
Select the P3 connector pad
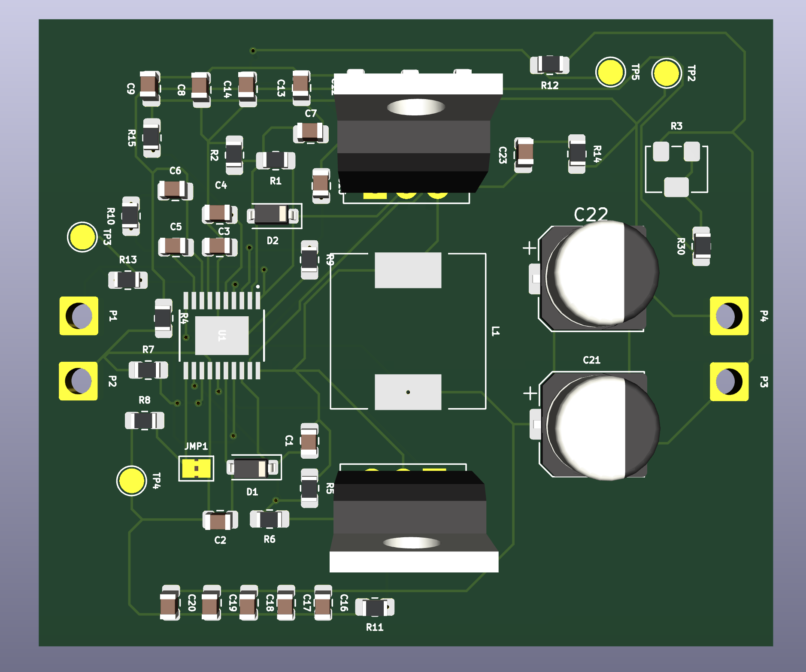pos(729,381)
